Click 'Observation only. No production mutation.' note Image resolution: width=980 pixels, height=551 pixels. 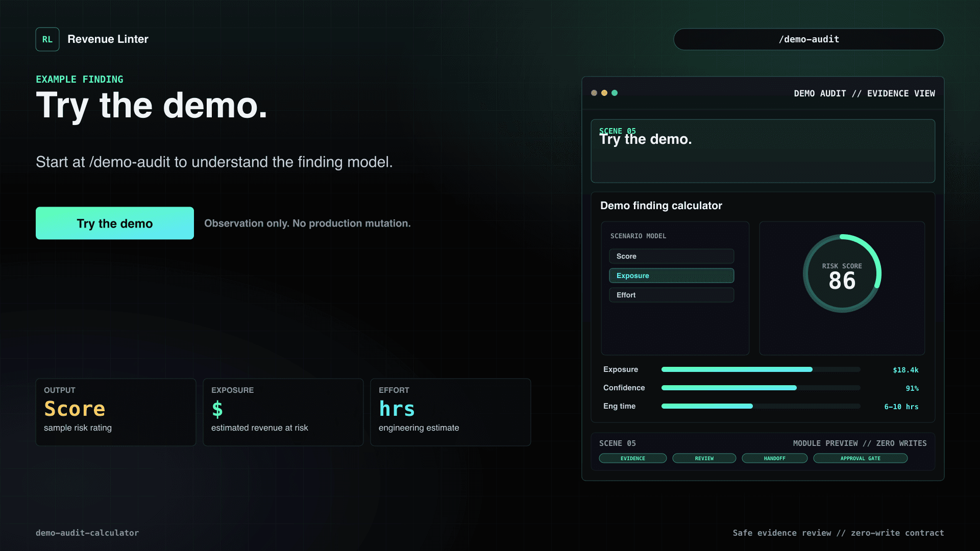tap(307, 223)
